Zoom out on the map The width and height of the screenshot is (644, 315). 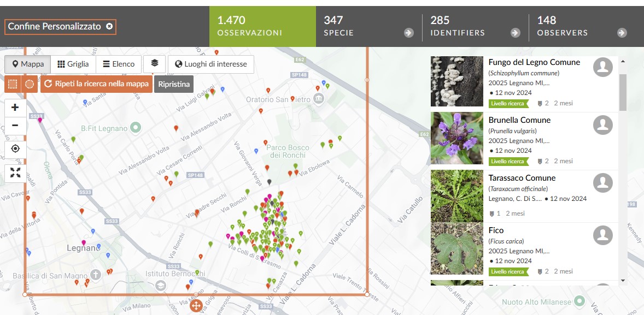point(15,126)
